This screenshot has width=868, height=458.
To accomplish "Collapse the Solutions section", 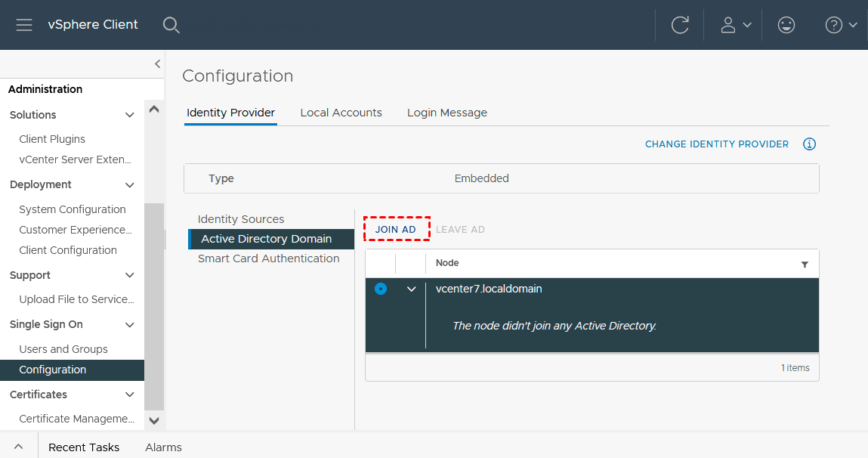I will pyautogui.click(x=130, y=115).
